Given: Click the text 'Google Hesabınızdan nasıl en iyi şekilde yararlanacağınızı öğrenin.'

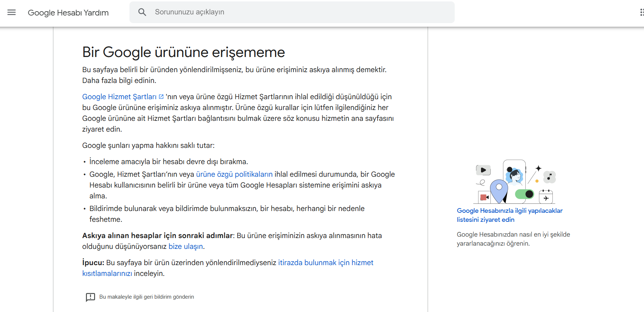Looking at the screenshot, I should (513, 239).
